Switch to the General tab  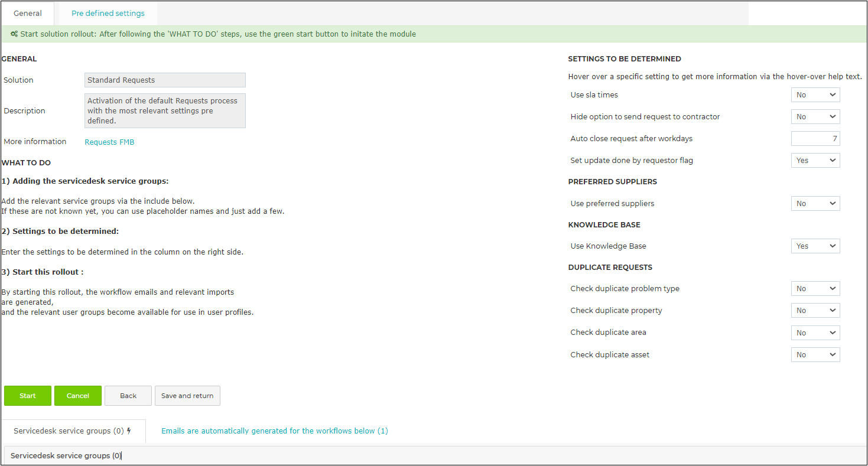coord(28,13)
